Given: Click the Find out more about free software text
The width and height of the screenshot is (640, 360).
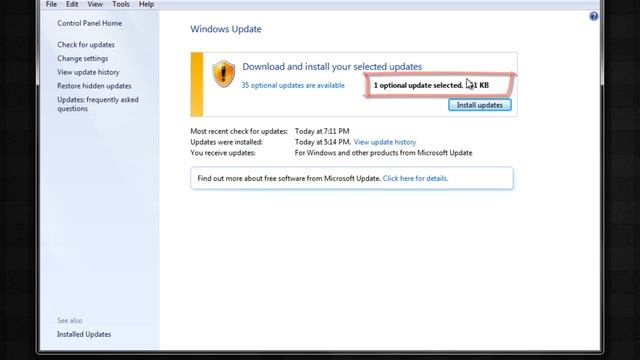Looking at the screenshot, I should [289, 178].
